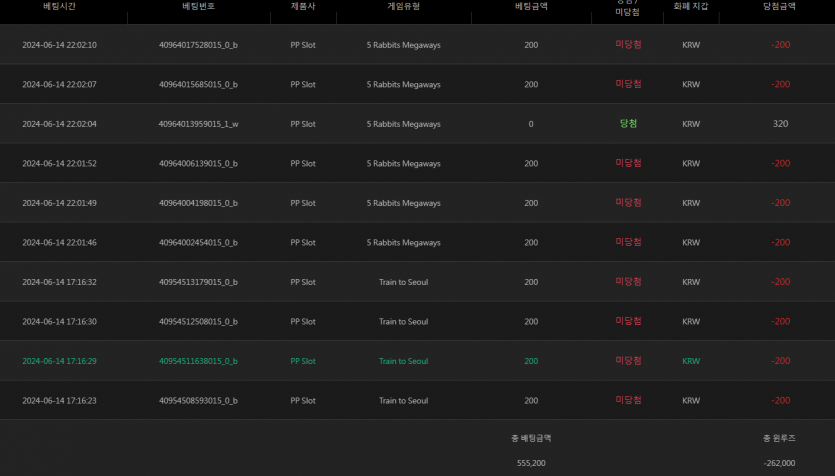Click 5 Rabbits Megaways in the 22:02:10 row
835x476 pixels.
tap(403, 45)
